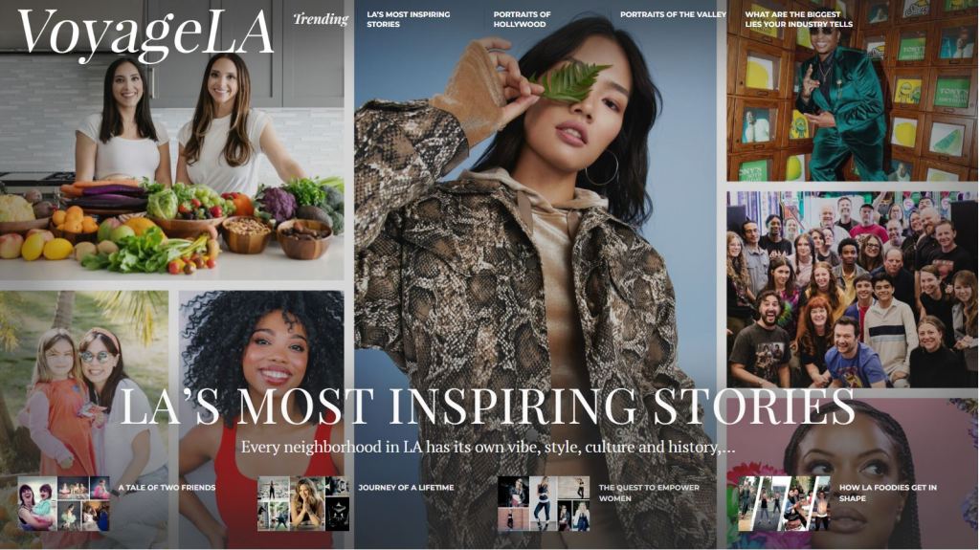This screenshot has height=550, width=980.
Task: Select the large group crowd photo
Action: tap(853, 290)
